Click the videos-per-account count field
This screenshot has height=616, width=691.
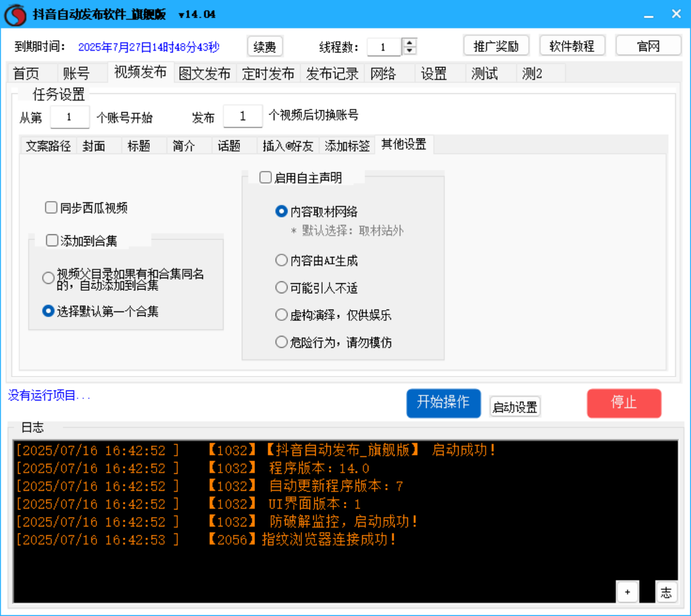click(243, 116)
